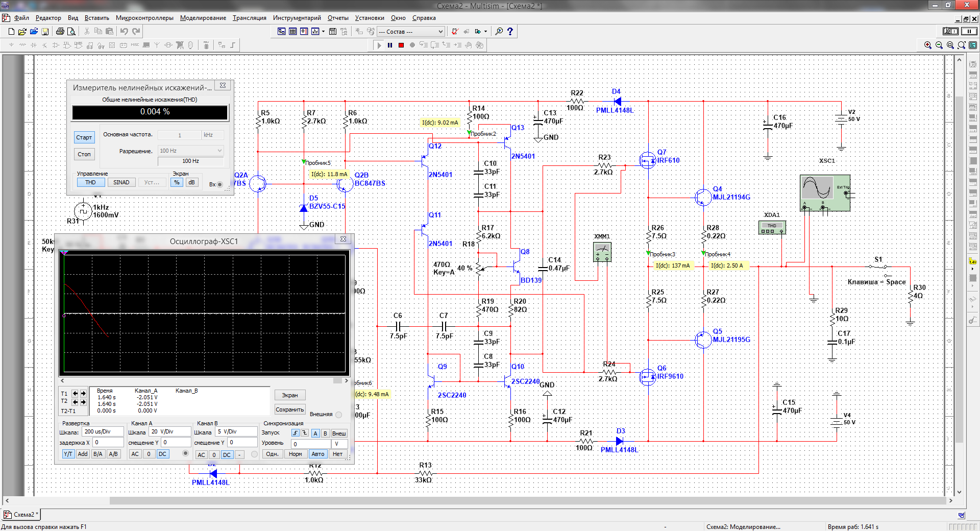
Task: Click the Help question mark icon
Action: [510, 32]
